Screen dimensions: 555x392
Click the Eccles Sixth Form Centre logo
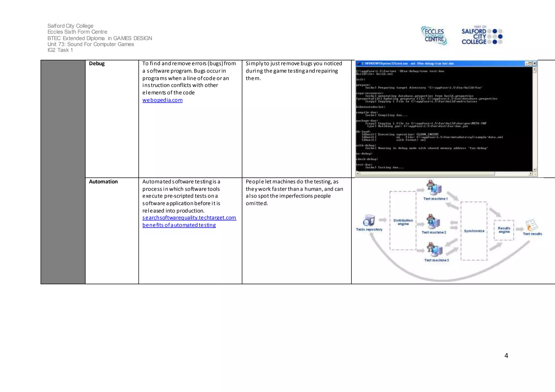click(434, 35)
